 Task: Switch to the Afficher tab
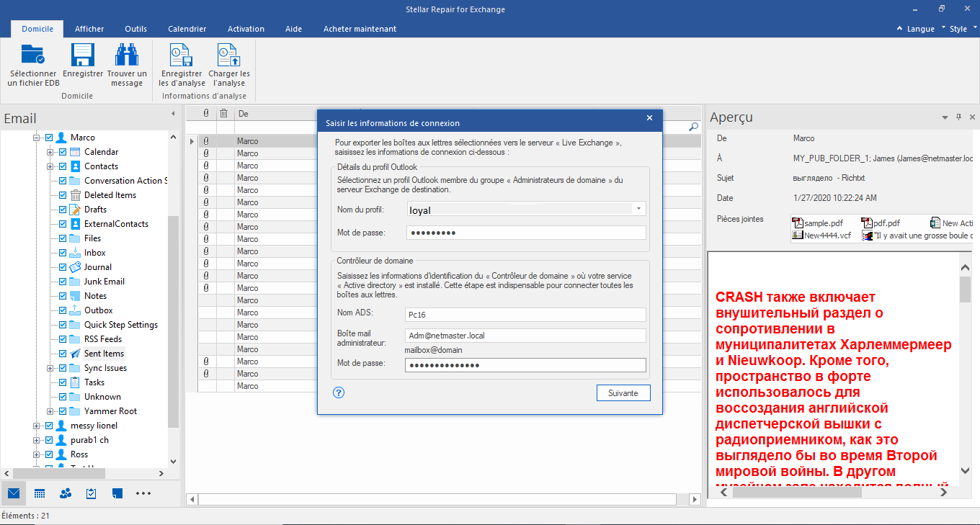point(89,29)
